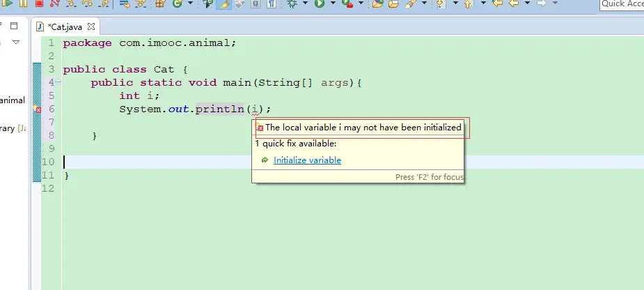The width and height of the screenshot is (644, 290).
Task: Click the Back navigation arrow icon
Action: click(x=514, y=3)
